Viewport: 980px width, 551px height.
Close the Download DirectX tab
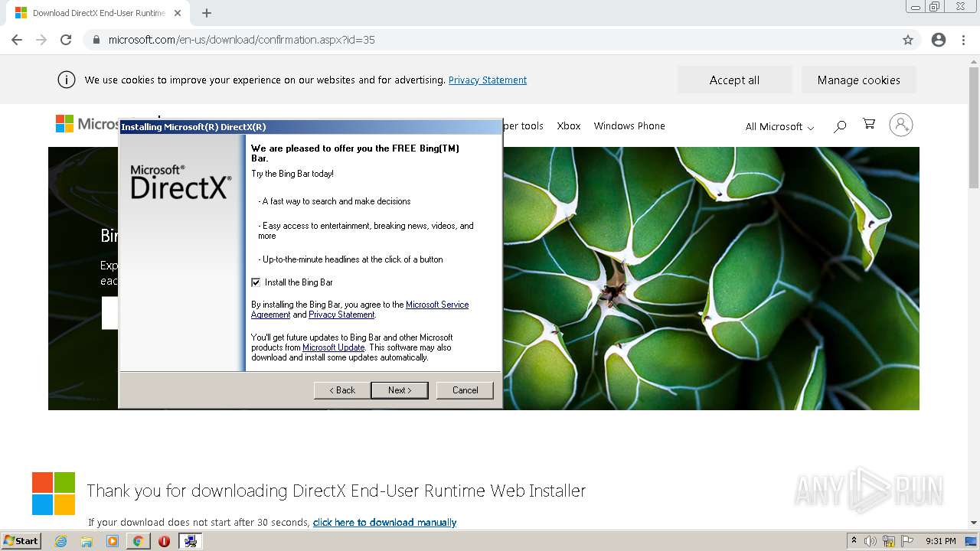(178, 13)
